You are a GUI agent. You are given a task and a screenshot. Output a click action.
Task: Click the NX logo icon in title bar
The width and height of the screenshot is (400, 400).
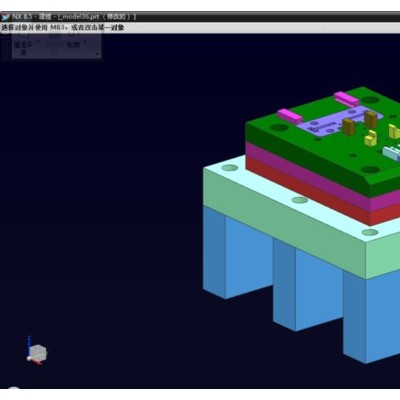tap(6, 16)
